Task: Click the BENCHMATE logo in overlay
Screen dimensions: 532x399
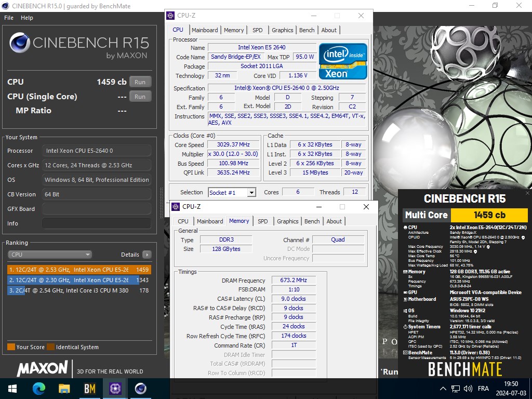Action: 465,369
